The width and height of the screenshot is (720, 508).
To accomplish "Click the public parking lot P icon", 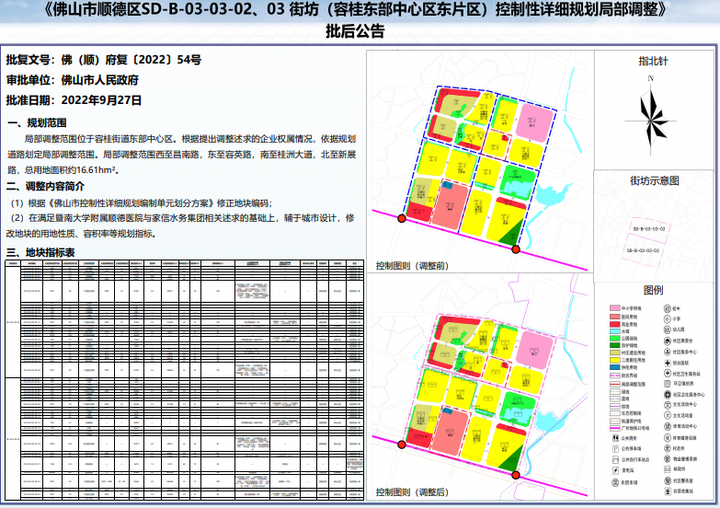I will 615,448.
